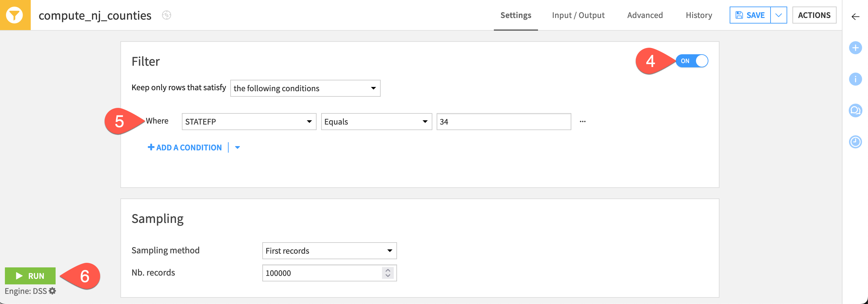The image size is (868, 304).
Task: Click the recipe name compute_nj_counties
Action: (x=95, y=15)
